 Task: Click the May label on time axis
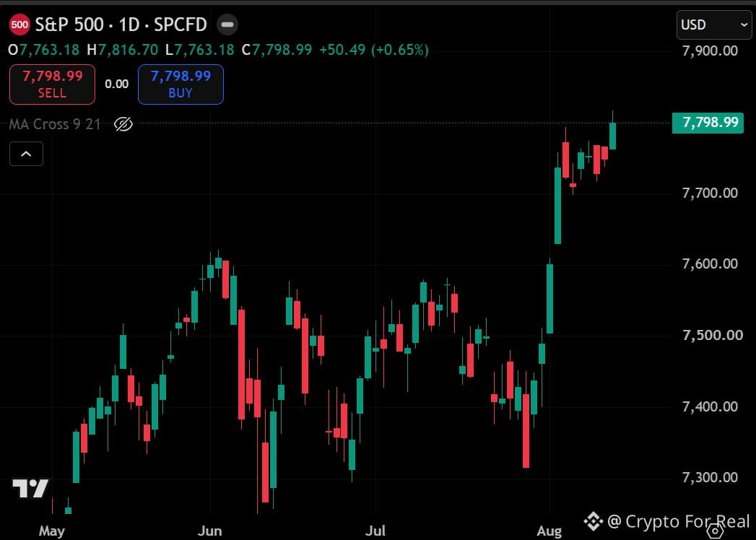(x=51, y=531)
